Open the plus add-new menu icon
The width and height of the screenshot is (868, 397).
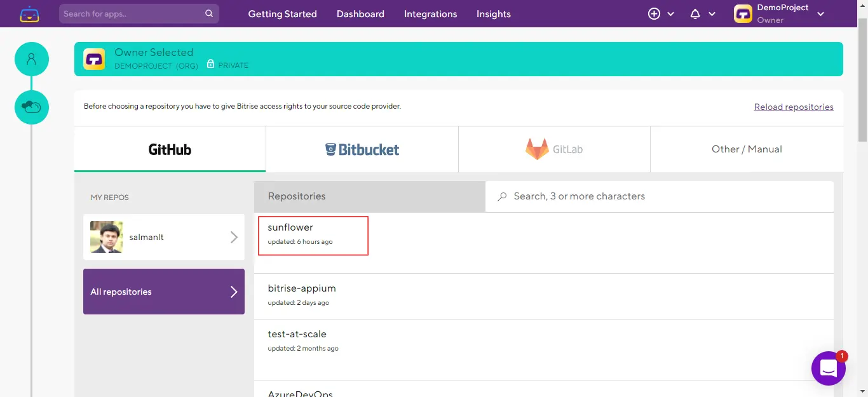pyautogui.click(x=654, y=14)
